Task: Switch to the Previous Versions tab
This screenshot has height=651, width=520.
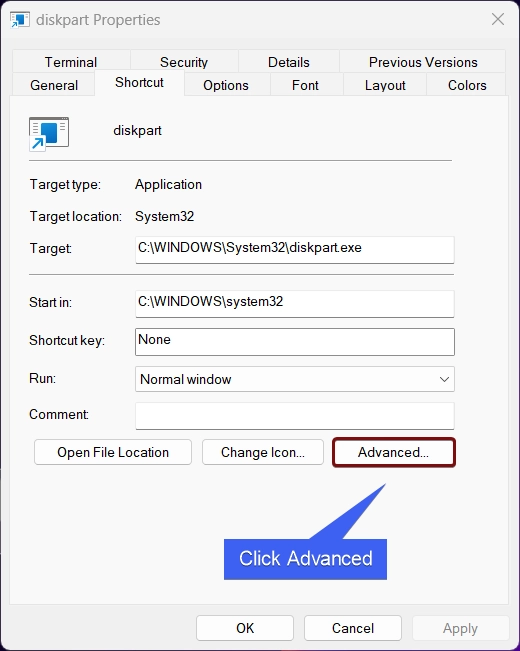Action: [423, 62]
